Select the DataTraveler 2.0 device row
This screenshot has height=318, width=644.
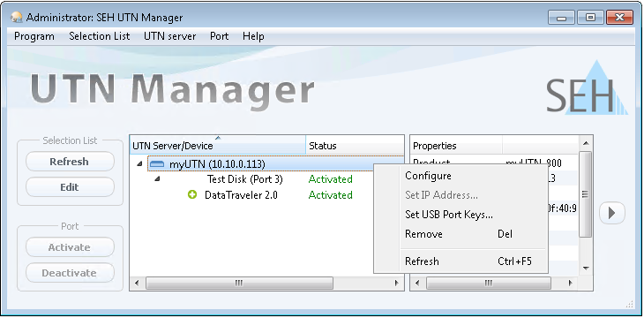(x=241, y=195)
